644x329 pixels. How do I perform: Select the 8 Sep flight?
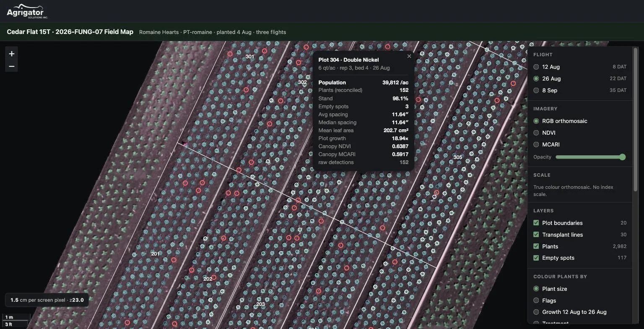point(536,90)
